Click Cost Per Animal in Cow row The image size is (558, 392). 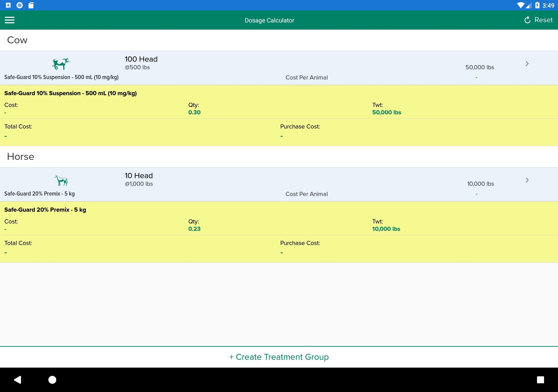306,78
